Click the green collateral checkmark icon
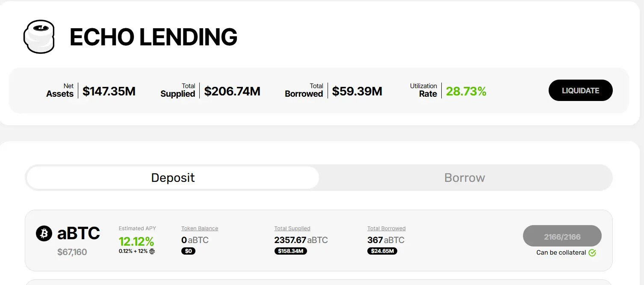The image size is (644, 285). (x=592, y=252)
